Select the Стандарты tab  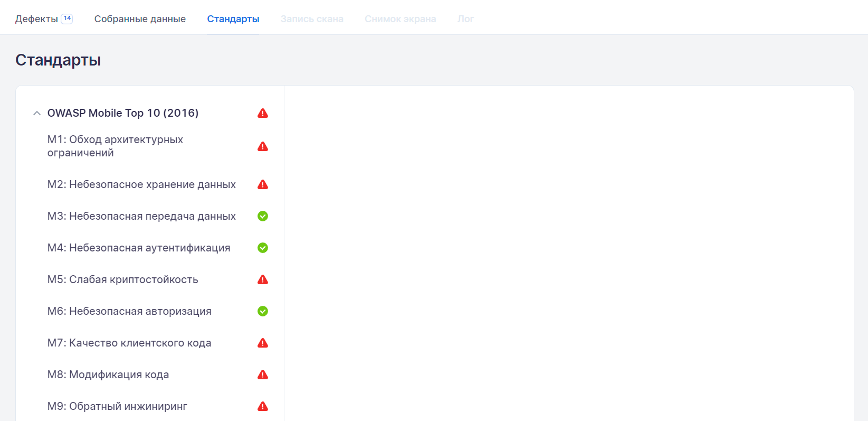pos(233,19)
